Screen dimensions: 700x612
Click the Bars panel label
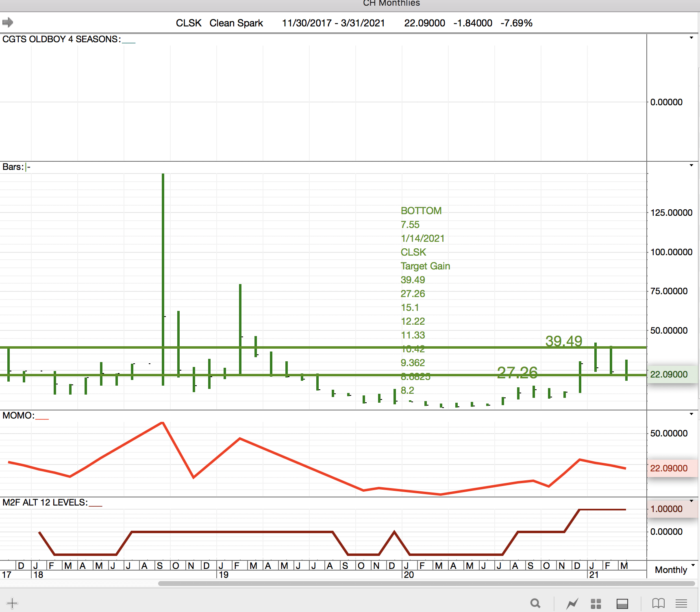(x=13, y=167)
